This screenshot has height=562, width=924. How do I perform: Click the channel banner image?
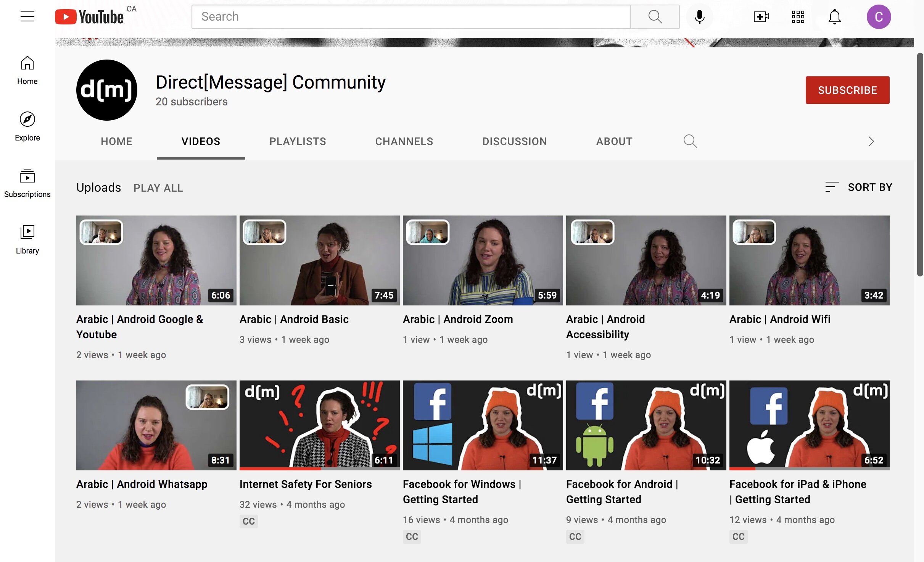point(484,42)
